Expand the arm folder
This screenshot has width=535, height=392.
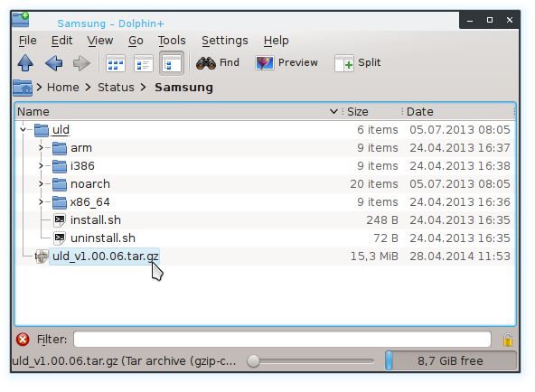(x=41, y=147)
